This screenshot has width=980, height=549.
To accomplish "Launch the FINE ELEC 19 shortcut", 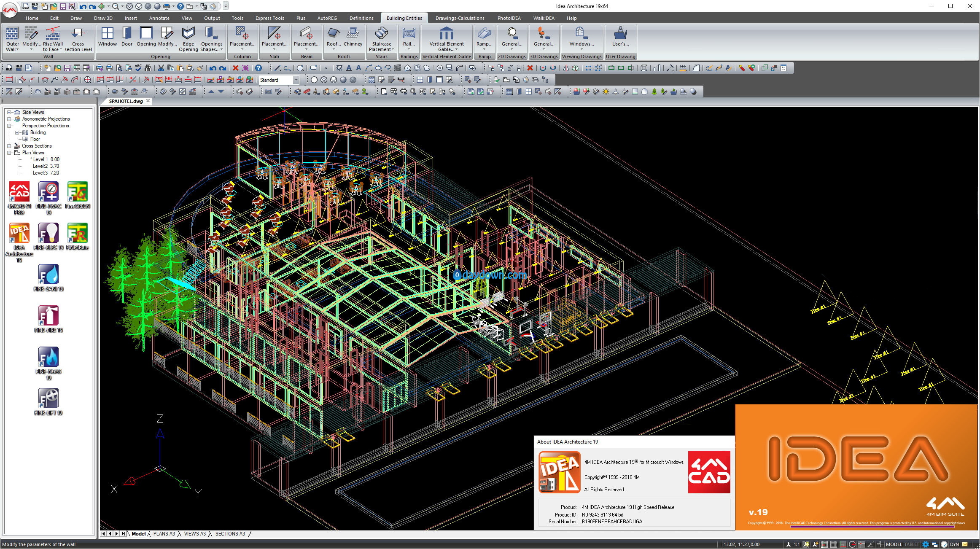I will coord(48,237).
